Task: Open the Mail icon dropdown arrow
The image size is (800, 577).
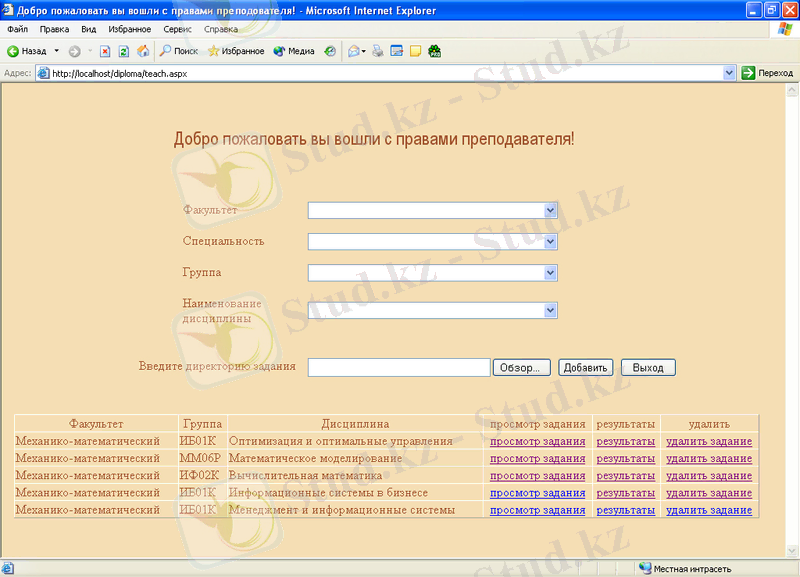Action: pos(364,51)
